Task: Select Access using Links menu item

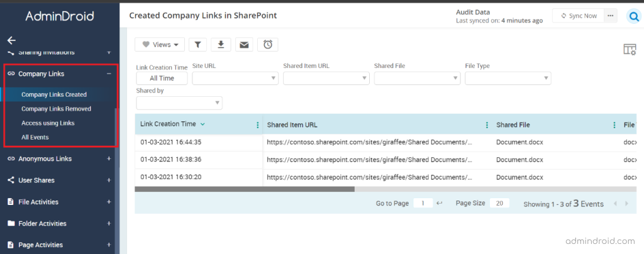Action: [x=48, y=123]
